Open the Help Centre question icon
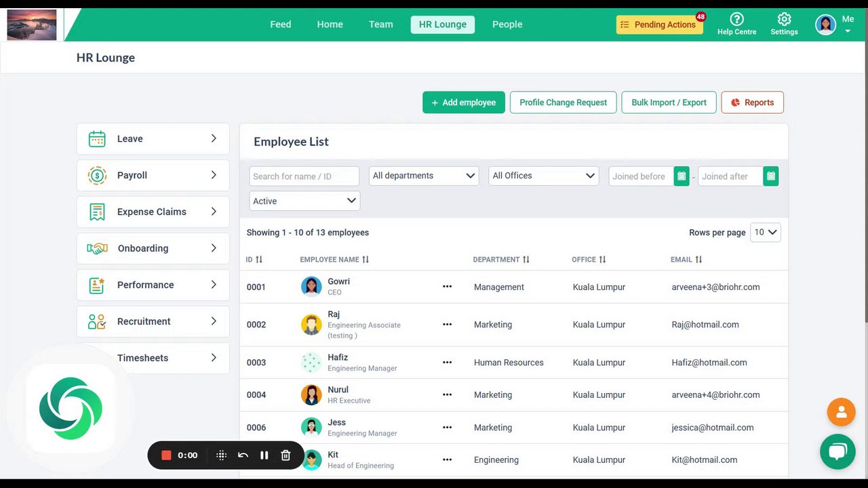This screenshot has width=868, height=488. [x=736, y=20]
